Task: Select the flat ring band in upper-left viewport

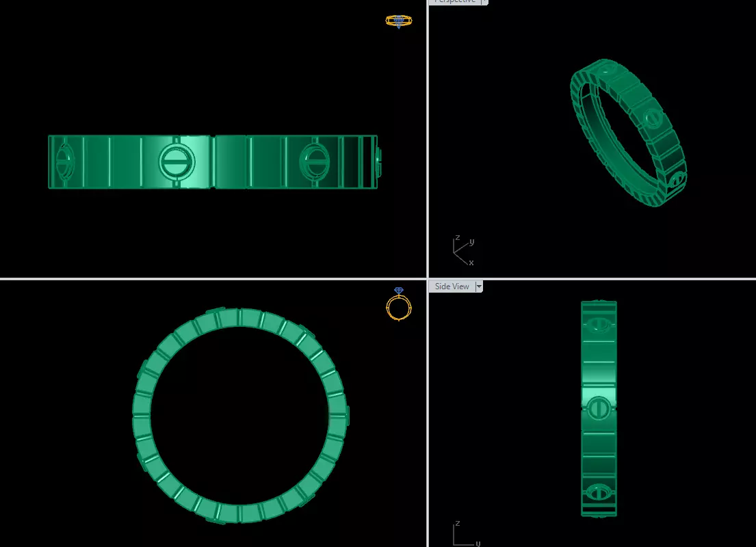Action: (214, 162)
